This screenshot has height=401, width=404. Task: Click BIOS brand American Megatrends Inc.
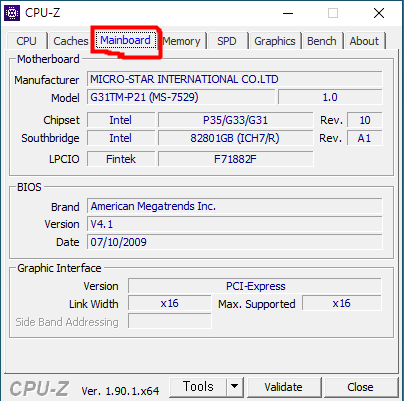235,206
